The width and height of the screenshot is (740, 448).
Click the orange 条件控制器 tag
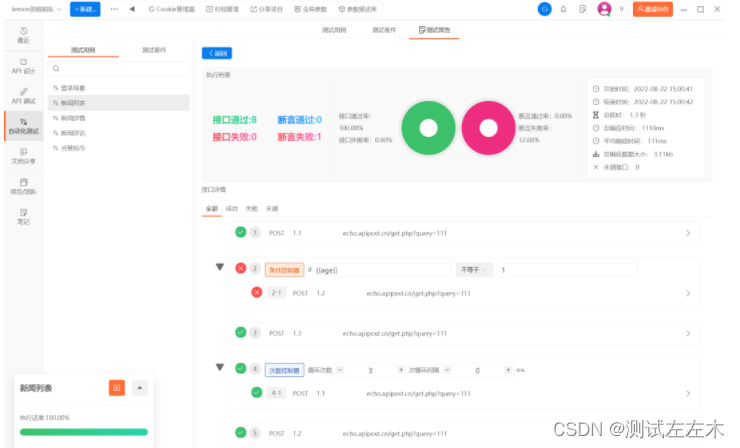pyautogui.click(x=284, y=270)
